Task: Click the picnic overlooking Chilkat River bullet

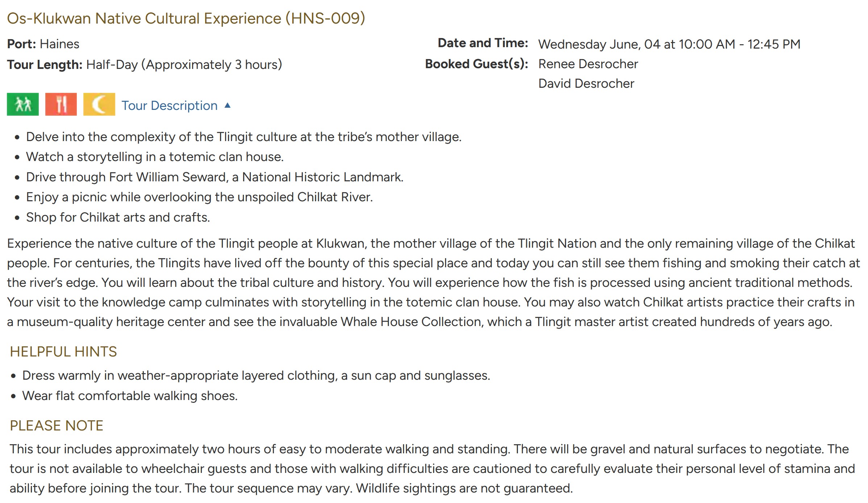Action: tap(199, 197)
